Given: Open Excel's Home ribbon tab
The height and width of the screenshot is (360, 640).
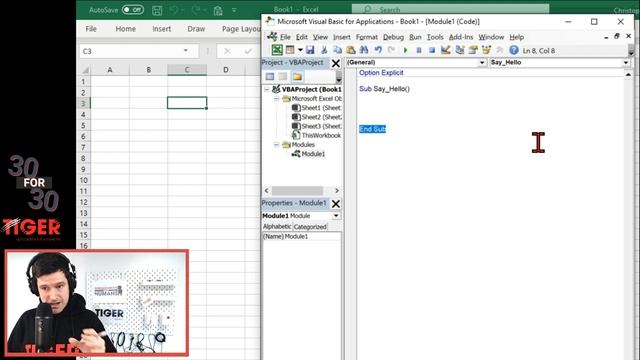Looking at the screenshot, I should point(125,29).
